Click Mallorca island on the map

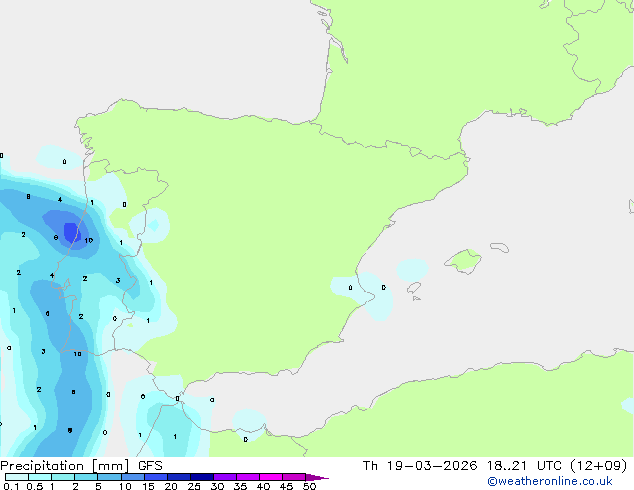point(463,261)
